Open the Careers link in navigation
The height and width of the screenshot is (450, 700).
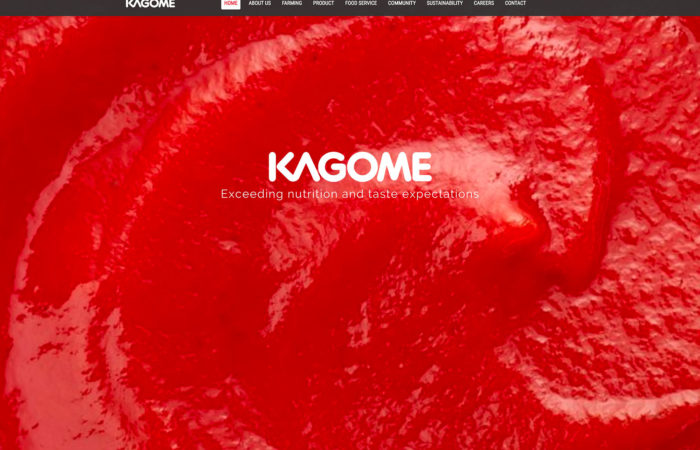(x=484, y=4)
